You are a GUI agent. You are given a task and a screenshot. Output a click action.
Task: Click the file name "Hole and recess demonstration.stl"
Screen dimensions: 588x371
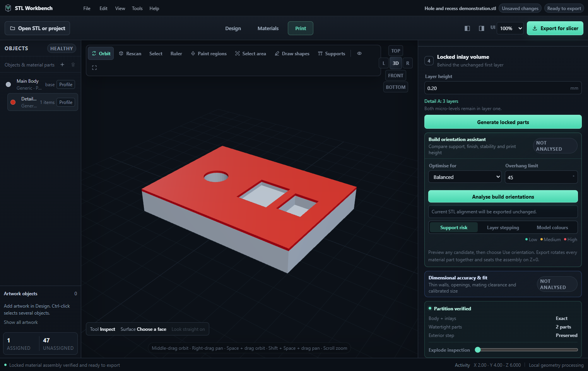tap(460, 8)
